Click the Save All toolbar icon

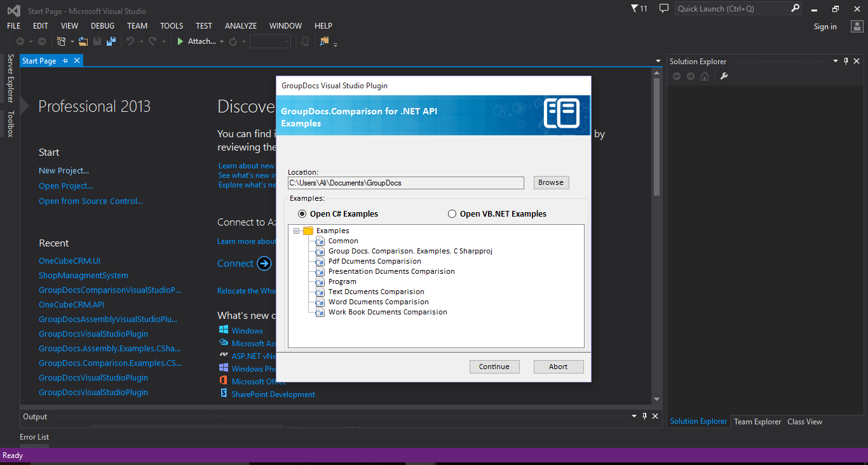(x=111, y=41)
